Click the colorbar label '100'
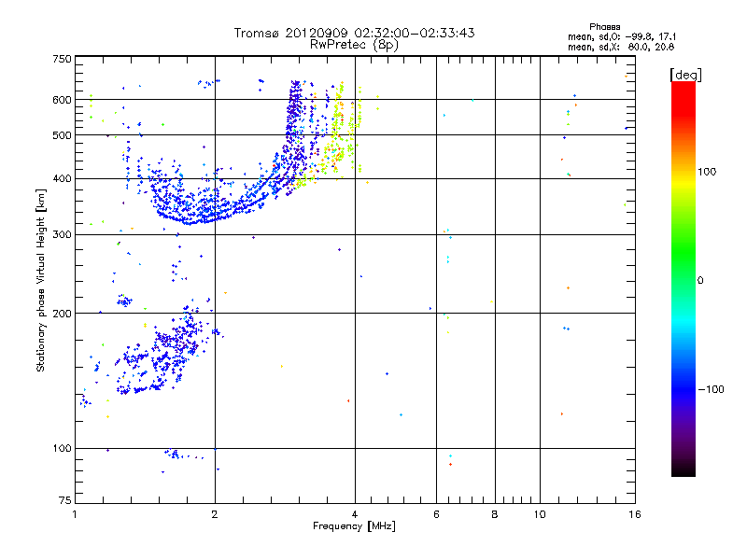 (x=707, y=172)
